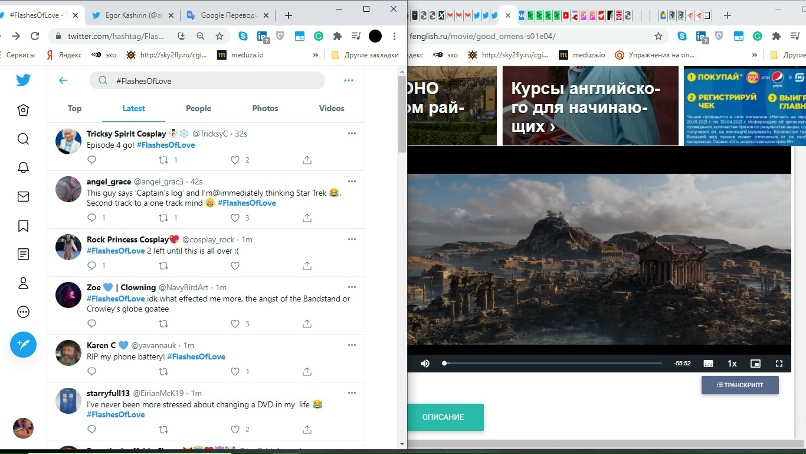Switch to the Photos tab
The image size is (806, 454).
[265, 108]
